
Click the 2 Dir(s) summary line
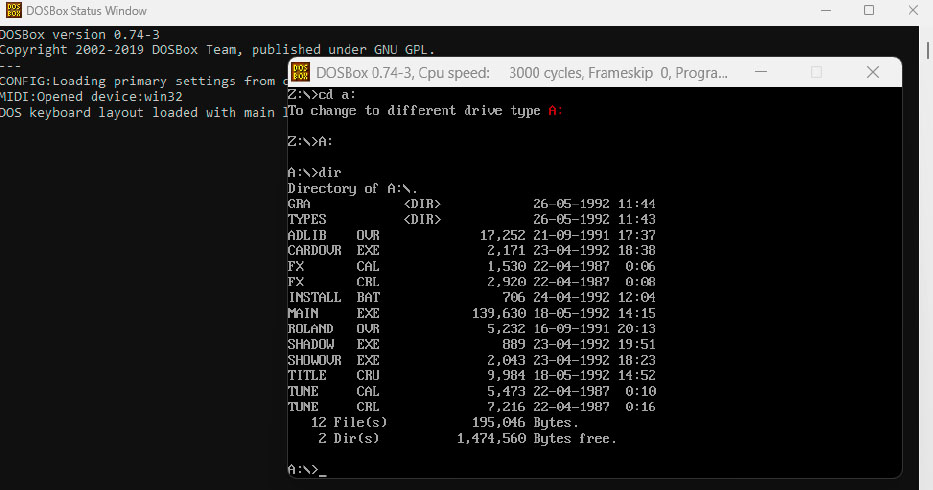click(467, 439)
